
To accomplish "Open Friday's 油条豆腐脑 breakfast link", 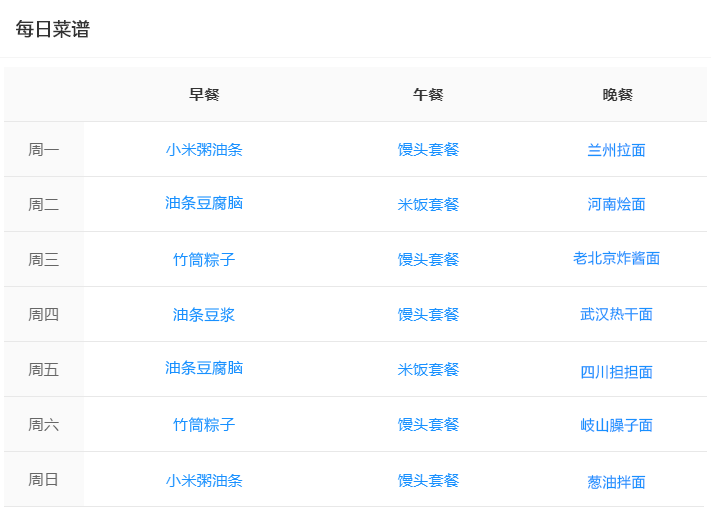I will (204, 368).
